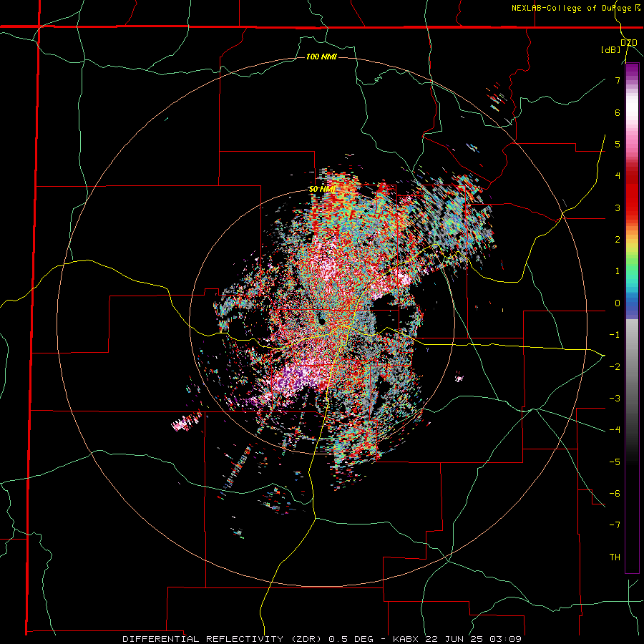Select the -1 dB scale label
This screenshot has width=644, height=644.
click(x=615, y=335)
